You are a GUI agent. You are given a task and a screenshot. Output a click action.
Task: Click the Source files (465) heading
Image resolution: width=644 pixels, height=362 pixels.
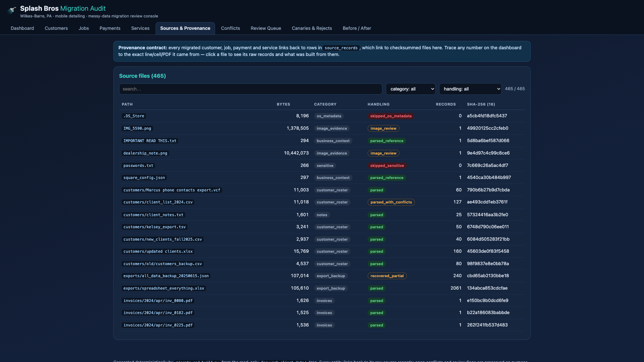tap(143, 76)
